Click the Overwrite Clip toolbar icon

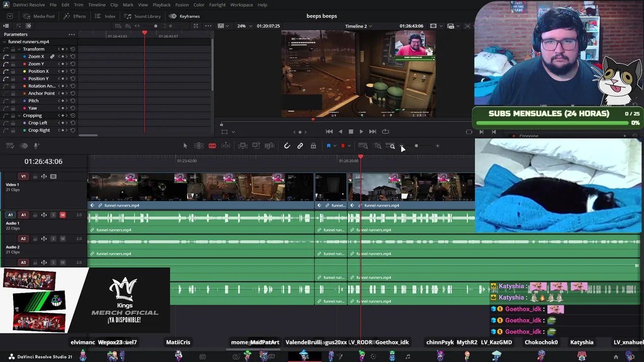[256, 146]
